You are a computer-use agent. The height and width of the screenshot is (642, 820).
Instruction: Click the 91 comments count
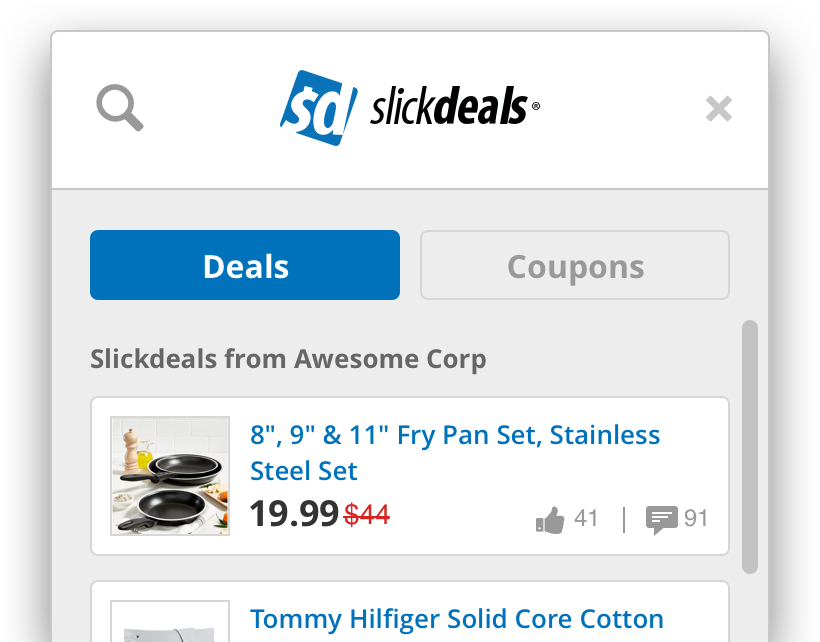pos(698,518)
